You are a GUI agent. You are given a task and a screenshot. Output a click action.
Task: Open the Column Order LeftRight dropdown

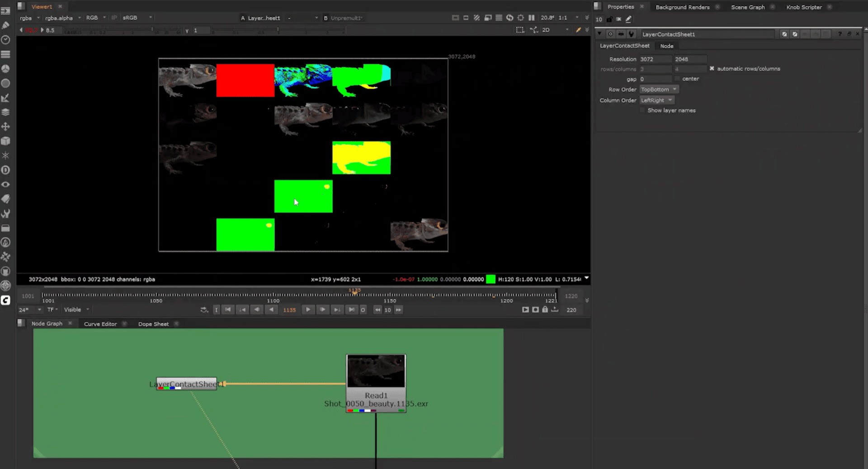click(x=656, y=100)
